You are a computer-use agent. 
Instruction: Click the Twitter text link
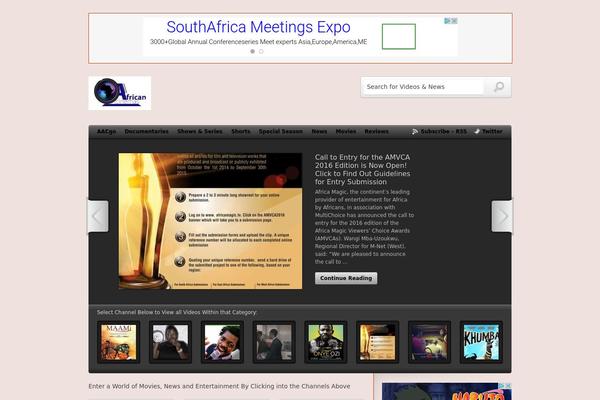point(492,131)
